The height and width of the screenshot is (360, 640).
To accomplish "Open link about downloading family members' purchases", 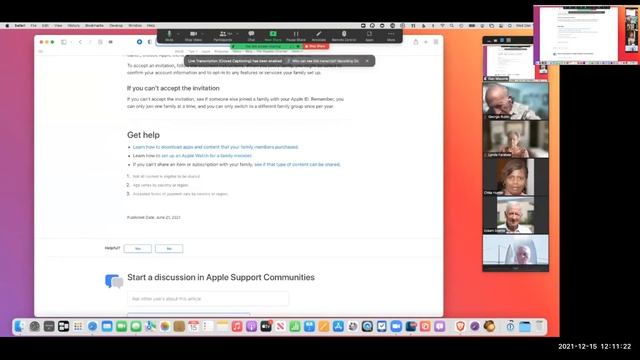I will pyautogui.click(x=216, y=147).
